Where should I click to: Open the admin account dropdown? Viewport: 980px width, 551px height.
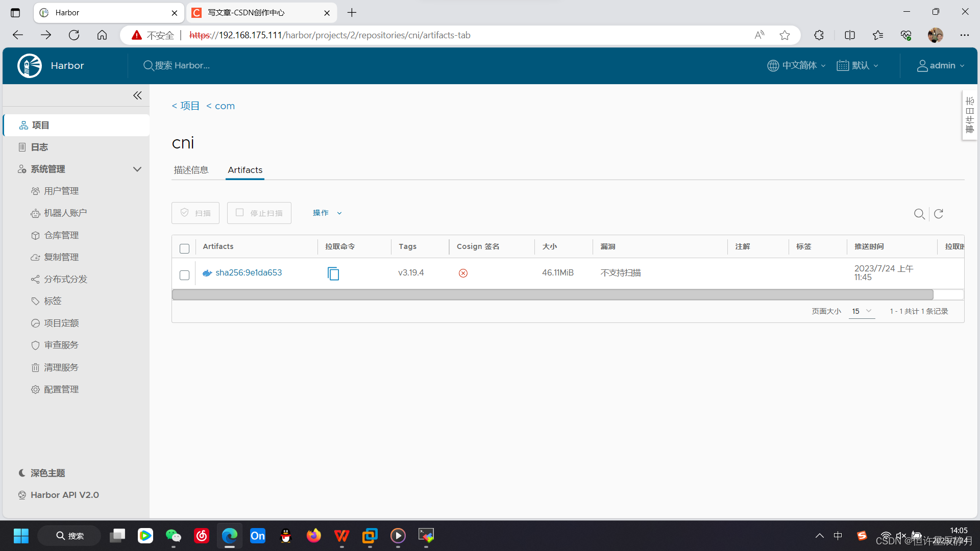(940, 65)
